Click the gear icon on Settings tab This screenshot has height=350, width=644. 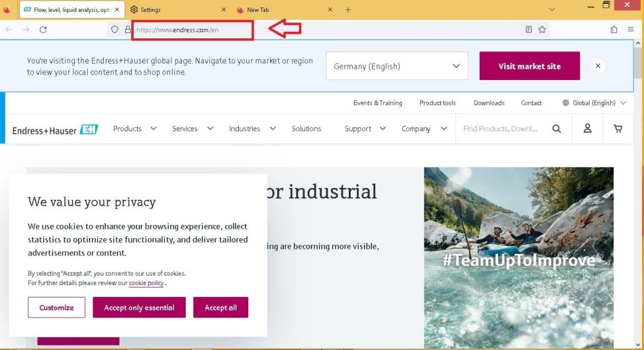134,9
